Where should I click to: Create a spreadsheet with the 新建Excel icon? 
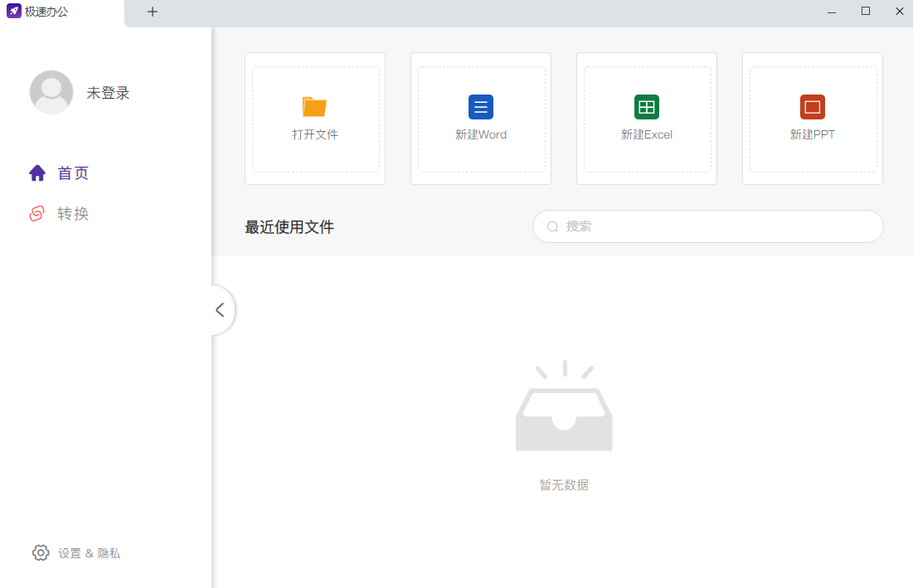coord(646,107)
